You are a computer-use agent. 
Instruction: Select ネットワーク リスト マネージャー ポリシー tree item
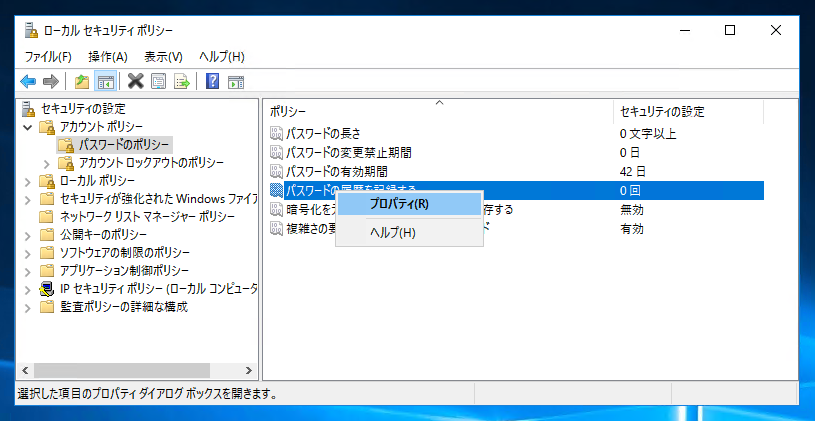point(147,217)
